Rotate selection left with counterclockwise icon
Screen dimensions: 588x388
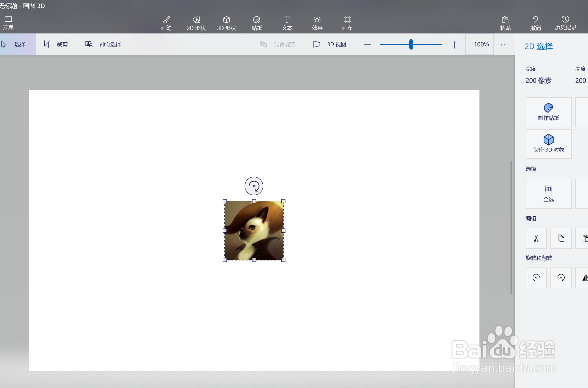(x=536, y=278)
